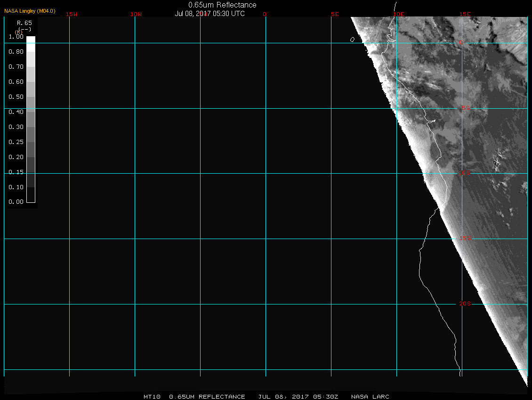
Task: Click the '5S' latitude label
Action: (466, 108)
